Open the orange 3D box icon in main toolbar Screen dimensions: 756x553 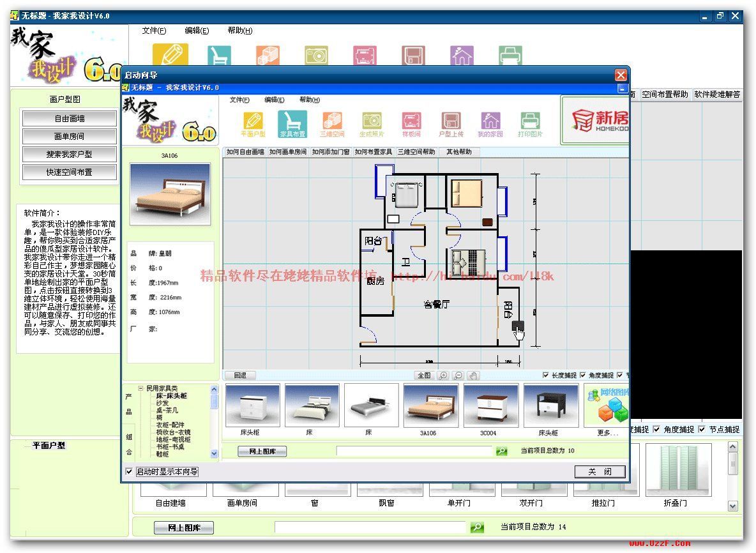pos(268,55)
